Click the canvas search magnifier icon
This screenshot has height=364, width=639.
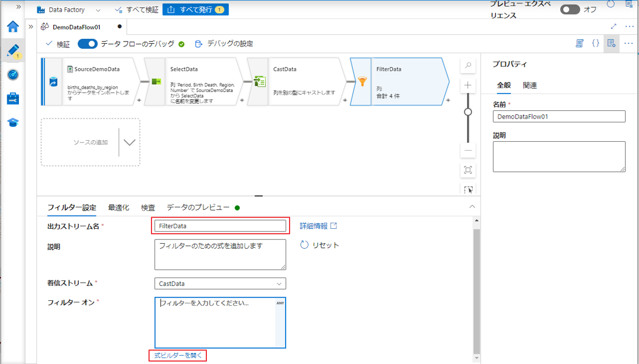coord(468,65)
